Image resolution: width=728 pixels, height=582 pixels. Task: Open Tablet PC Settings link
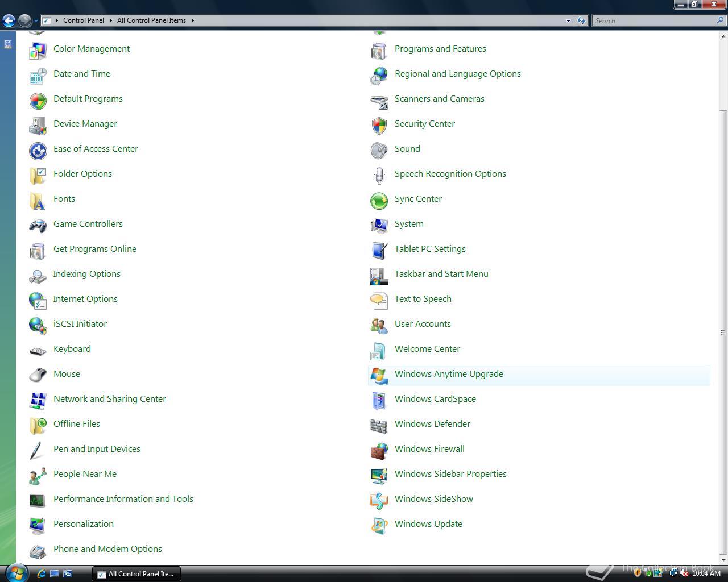point(430,249)
